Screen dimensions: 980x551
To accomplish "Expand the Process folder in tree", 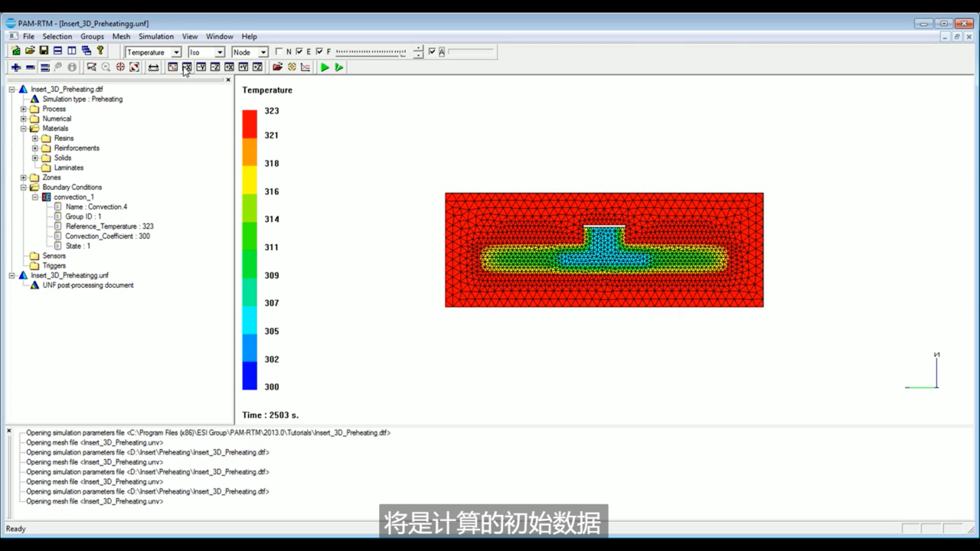I will point(24,109).
